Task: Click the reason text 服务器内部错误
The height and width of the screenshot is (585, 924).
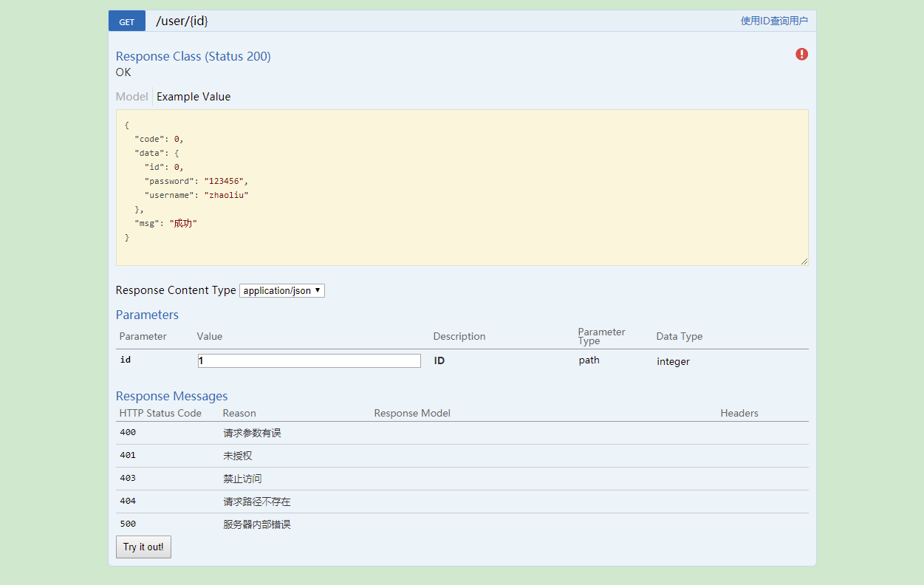Action: click(257, 524)
